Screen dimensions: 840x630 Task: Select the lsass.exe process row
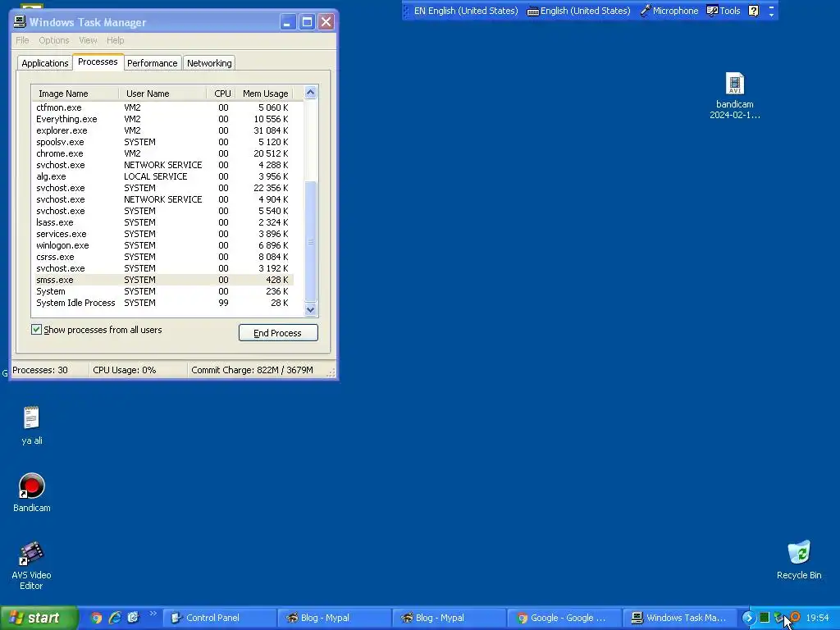click(163, 222)
